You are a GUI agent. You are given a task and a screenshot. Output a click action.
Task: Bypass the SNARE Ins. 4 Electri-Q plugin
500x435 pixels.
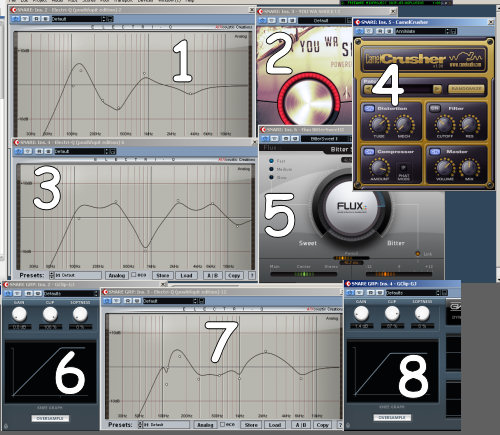[28, 151]
